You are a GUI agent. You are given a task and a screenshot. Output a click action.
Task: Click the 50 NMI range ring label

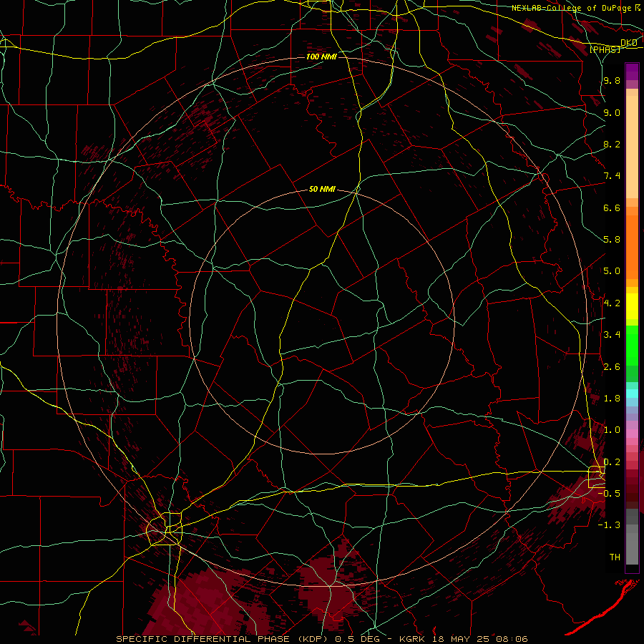322,190
